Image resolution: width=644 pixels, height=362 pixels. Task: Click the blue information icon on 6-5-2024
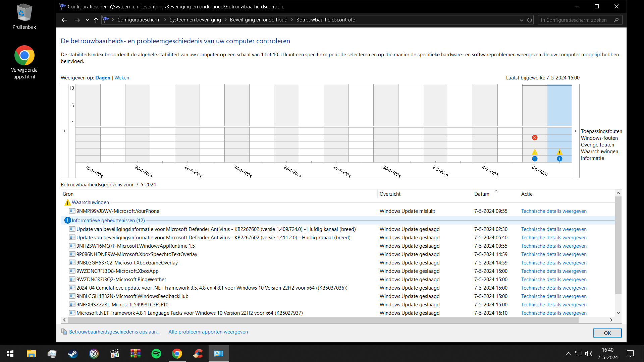(x=535, y=159)
